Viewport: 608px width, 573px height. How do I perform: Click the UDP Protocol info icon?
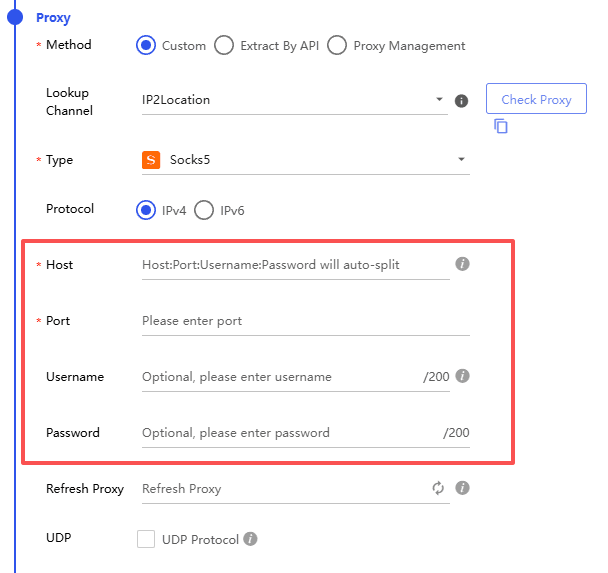[x=251, y=540]
